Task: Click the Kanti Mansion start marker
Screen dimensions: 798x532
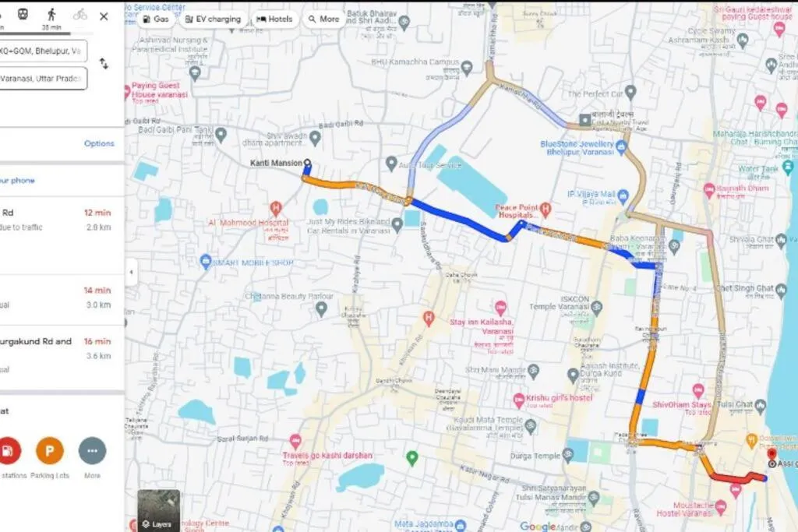Action: pyautogui.click(x=307, y=163)
